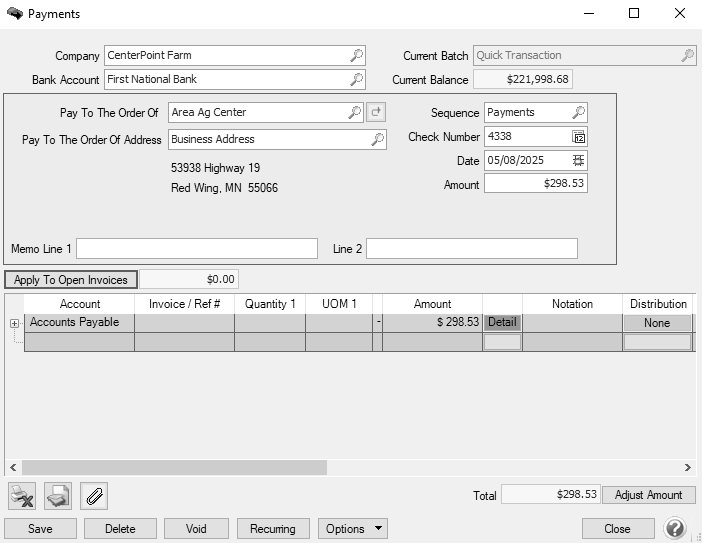Image resolution: width=702 pixels, height=543 pixels.
Task: Click the Quantity 1 column header
Action: click(x=270, y=304)
